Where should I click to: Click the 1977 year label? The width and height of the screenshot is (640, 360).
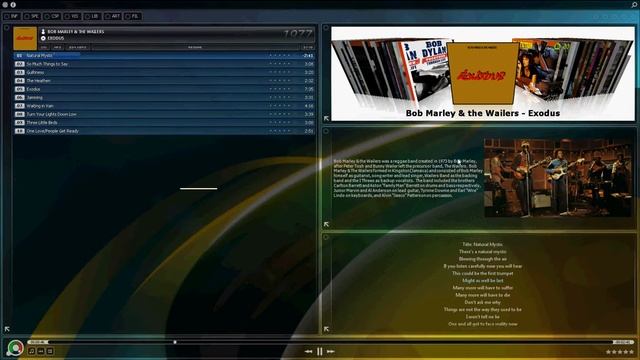point(298,35)
